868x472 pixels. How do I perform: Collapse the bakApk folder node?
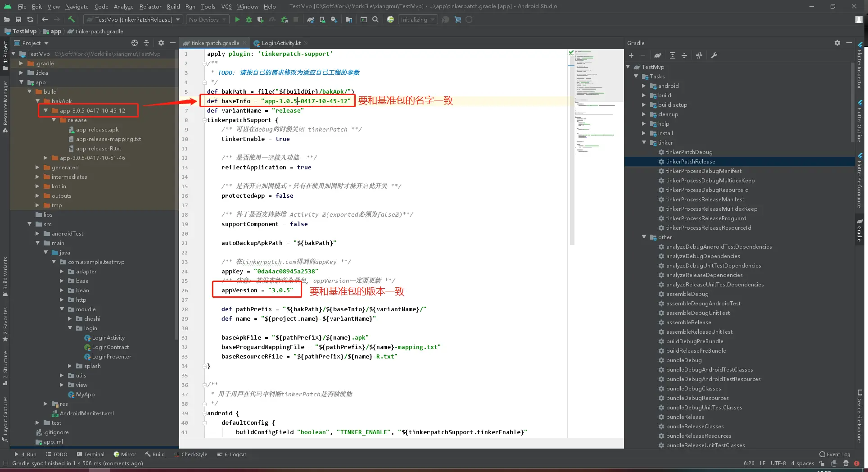37,101
